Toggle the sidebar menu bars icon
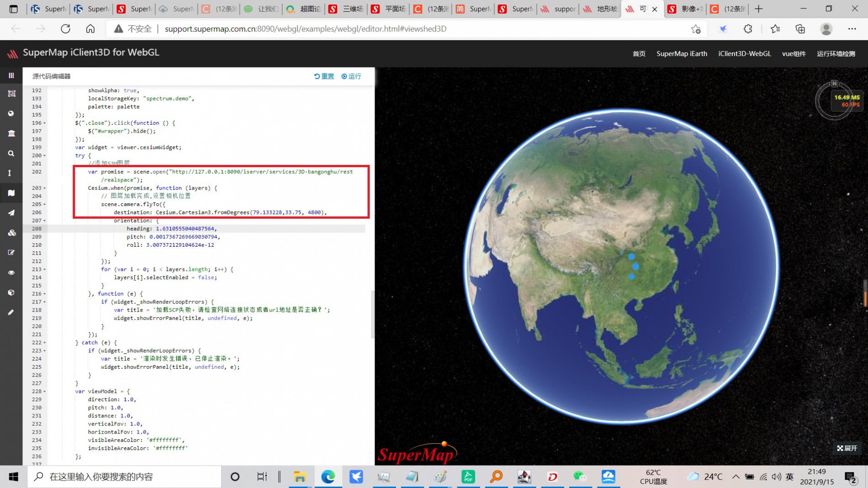Screen dimensions: 868x488 point(11,75)
